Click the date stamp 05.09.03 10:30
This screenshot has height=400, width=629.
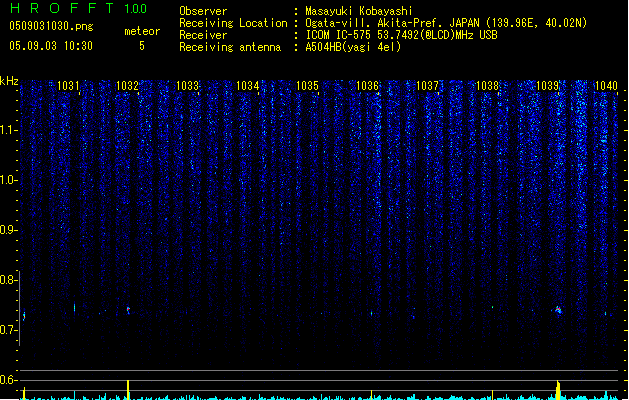click(x=51, y=46)
